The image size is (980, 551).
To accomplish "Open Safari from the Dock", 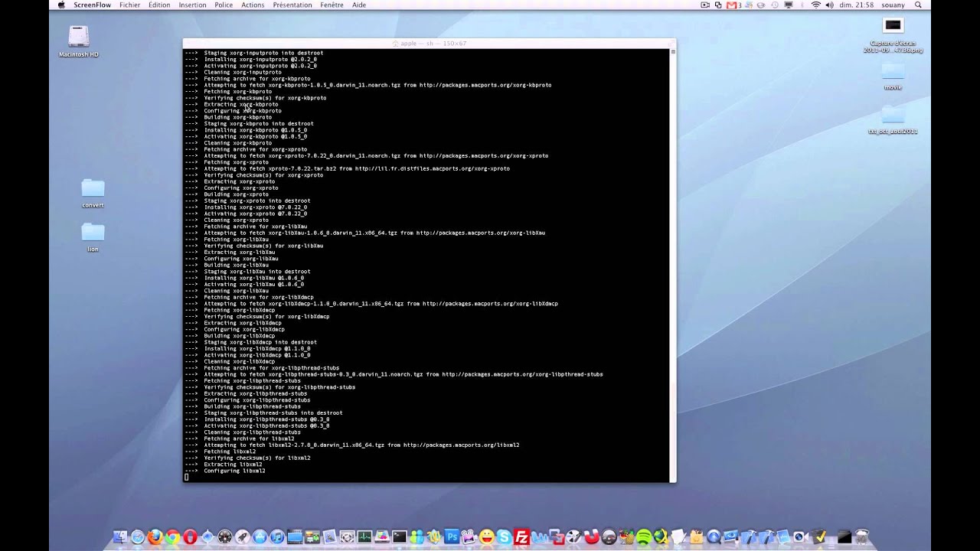I will (x=137, y=537).
